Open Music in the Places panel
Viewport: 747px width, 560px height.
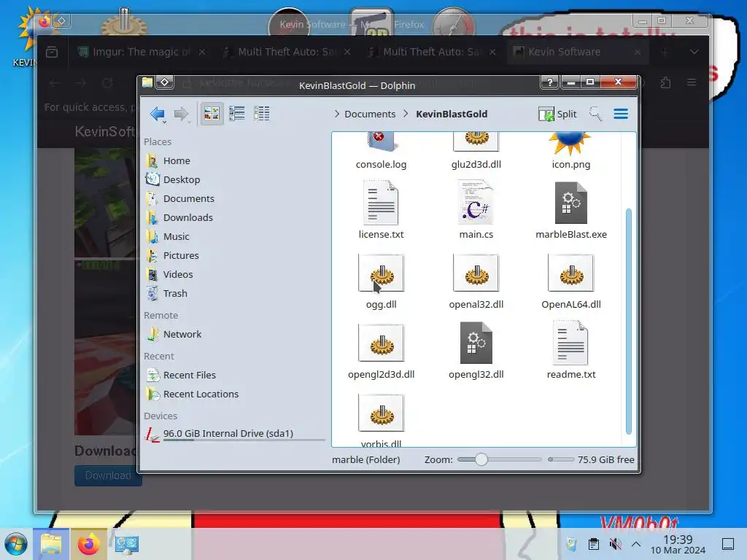pyautogui.click(x=177, y=237)
